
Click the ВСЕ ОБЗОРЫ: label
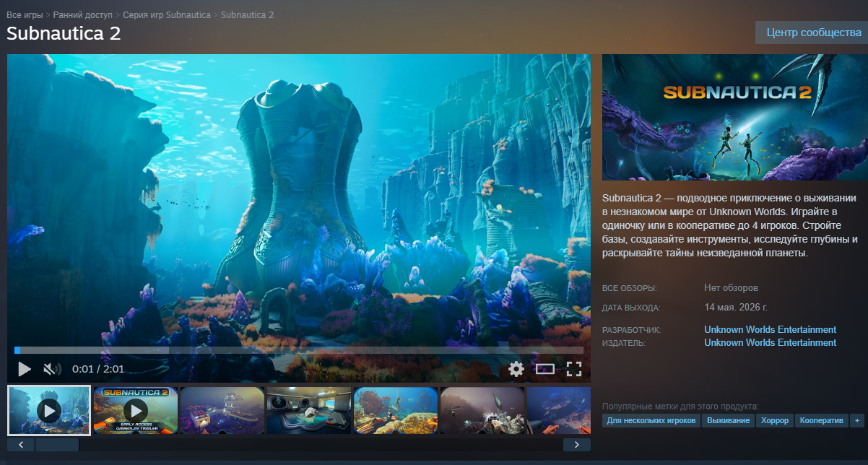[x=630, y=288]
